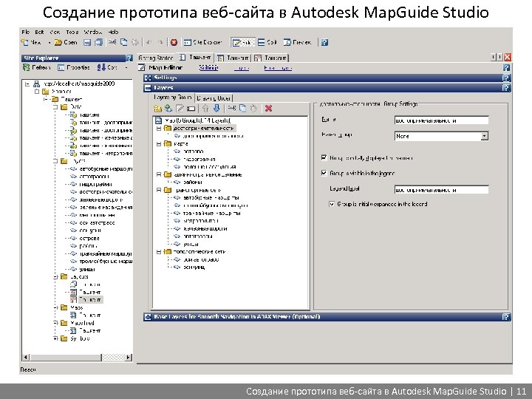Click the Save disk icon in main toolbar
532x399 pixels.
(87, 42)
